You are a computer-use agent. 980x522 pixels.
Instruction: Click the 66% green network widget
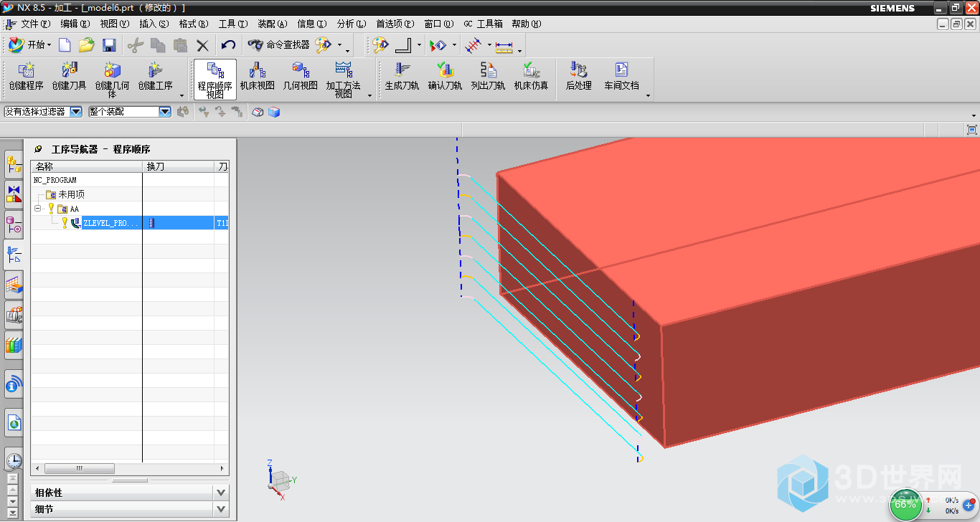coord(905,504)
